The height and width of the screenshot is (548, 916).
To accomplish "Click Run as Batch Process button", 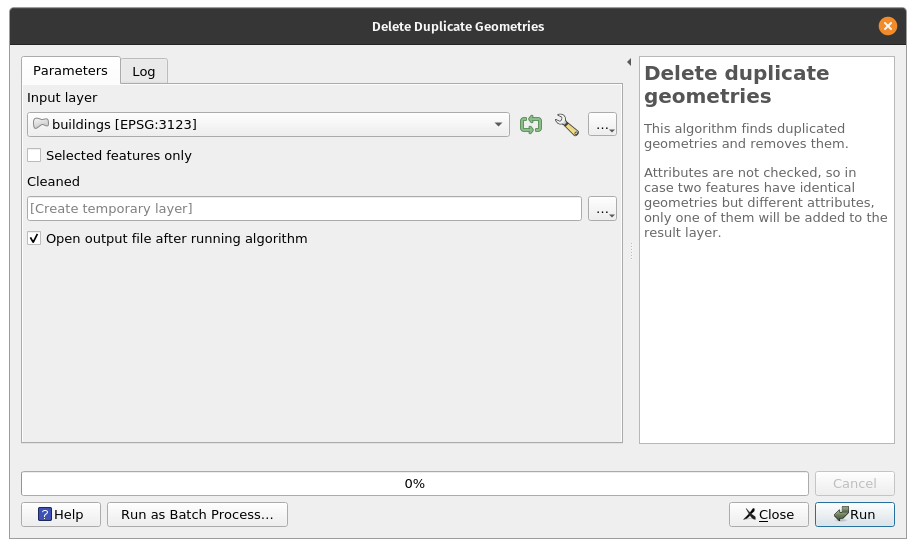I will click(197, 514).
